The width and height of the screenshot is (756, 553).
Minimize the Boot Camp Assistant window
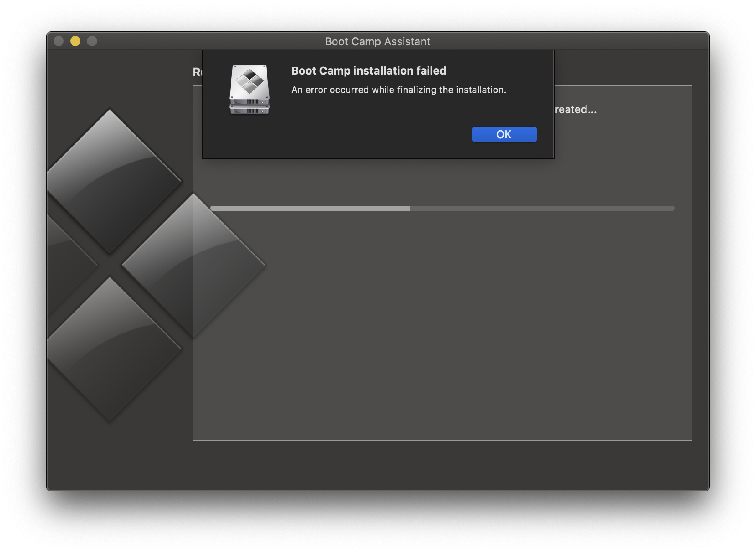(x=75, y=41)
